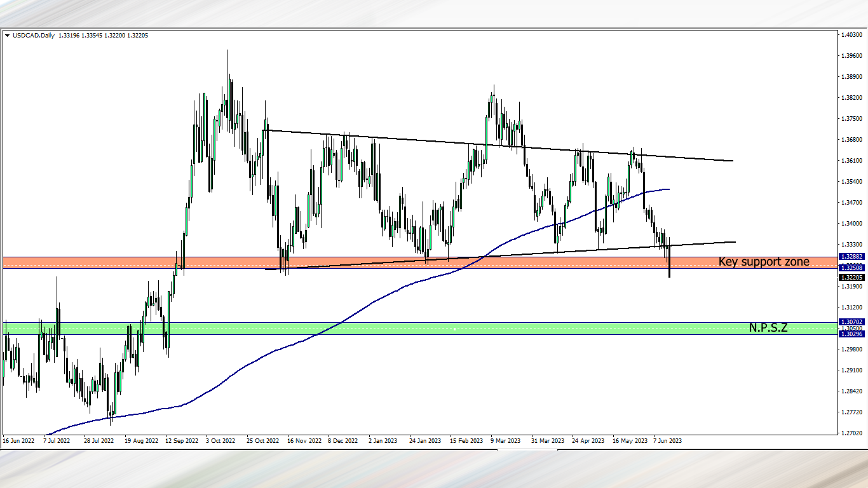Click the 1.36800 price axis label

pyautogui.click(x=851, y=139)
